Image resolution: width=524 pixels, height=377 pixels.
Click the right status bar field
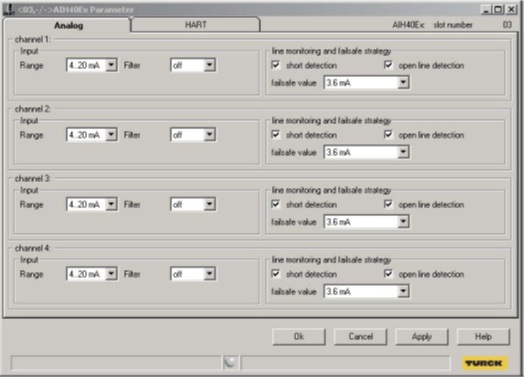345,363
